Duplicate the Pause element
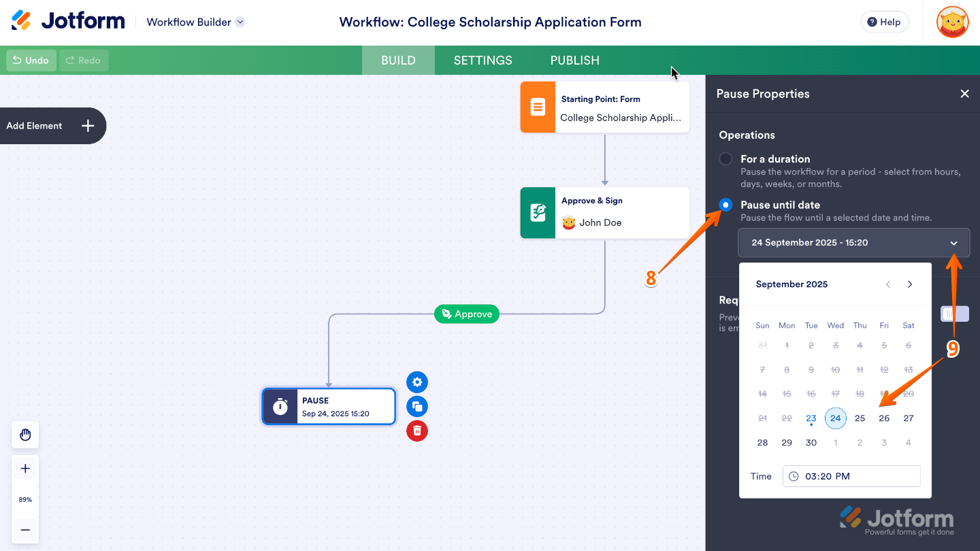 coord(417,407)
